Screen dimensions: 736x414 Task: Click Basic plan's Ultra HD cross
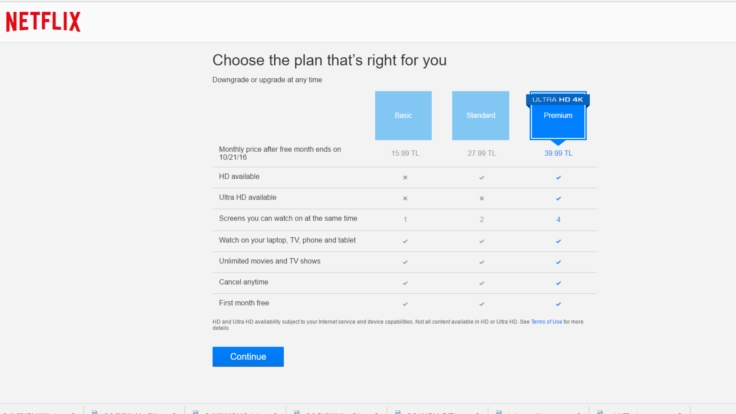click(405, 199)
